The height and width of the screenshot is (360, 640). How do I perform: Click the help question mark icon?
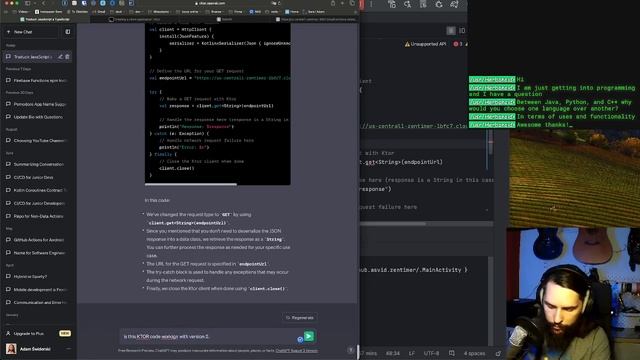click(x=350, y=350)
